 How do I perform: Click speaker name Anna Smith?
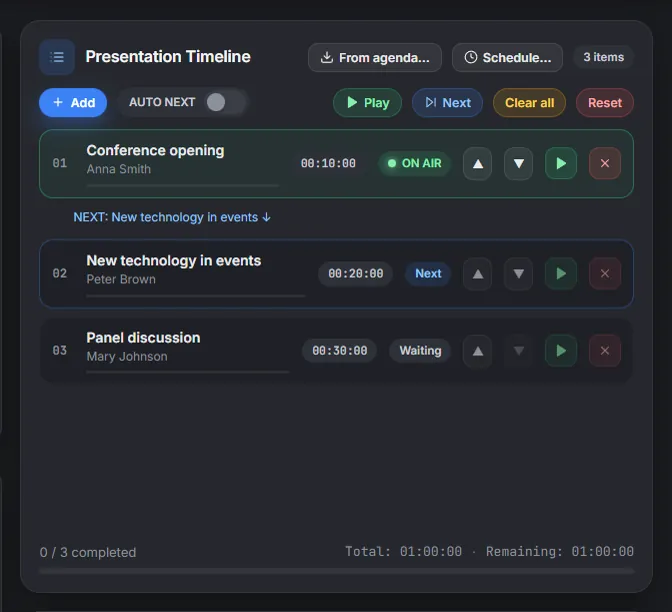(119, 169)
